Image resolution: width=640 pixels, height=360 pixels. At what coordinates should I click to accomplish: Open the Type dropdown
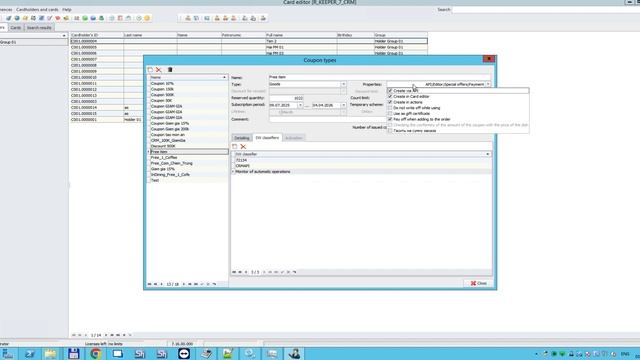(343, 84)
